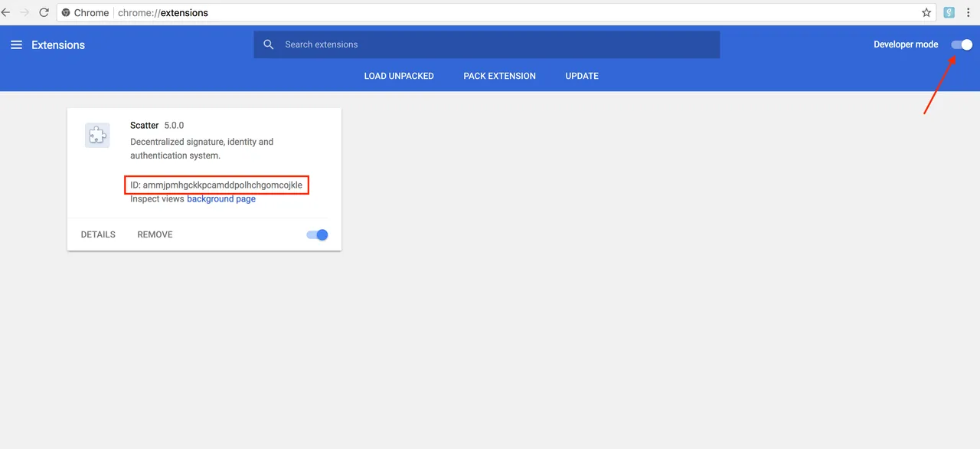
Task: Click the 5.0.0 version number
Action: (x=174, y=126)
